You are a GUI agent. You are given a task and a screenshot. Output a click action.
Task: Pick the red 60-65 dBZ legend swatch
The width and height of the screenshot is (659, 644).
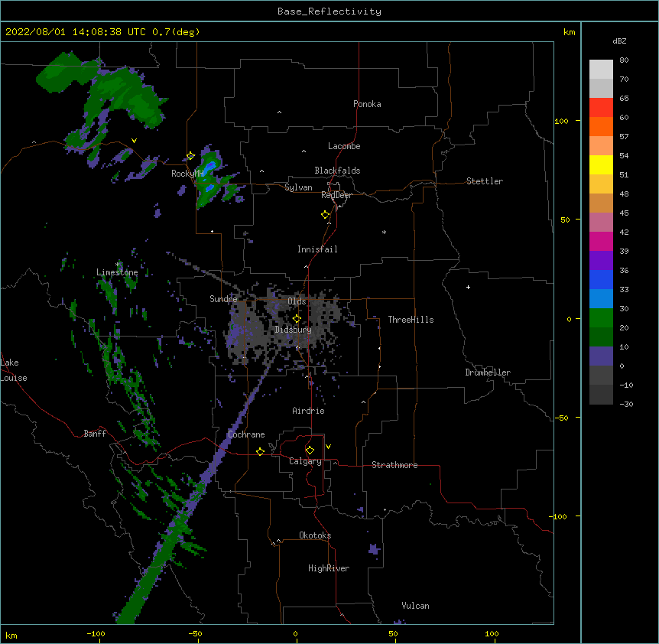601,107
